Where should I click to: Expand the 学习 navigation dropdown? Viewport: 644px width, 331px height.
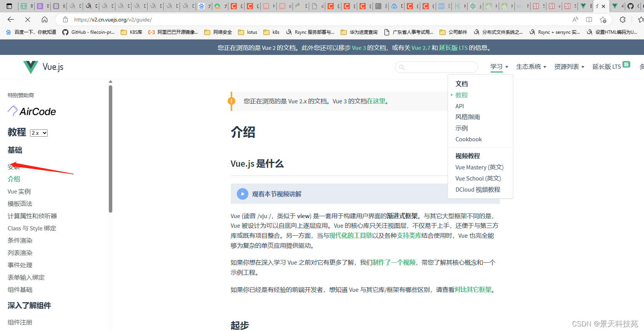[x=499, y=67]
